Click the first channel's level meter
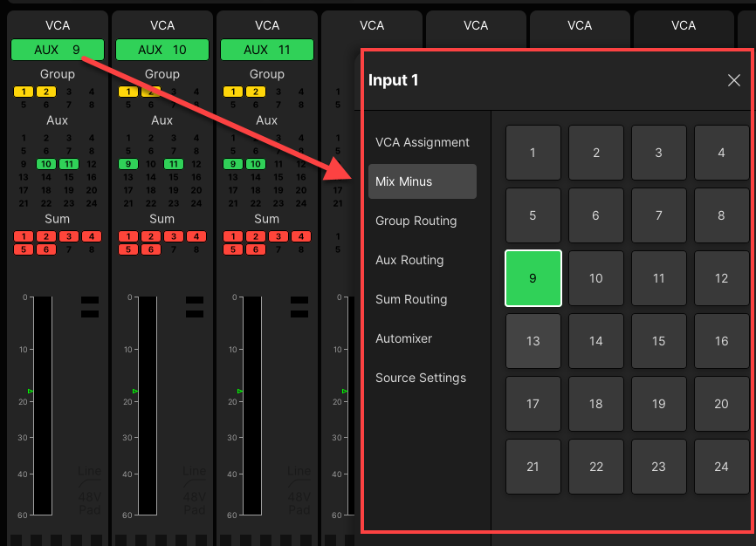The height and width of the screenshot is (546, 756). [x=43, y=406]
